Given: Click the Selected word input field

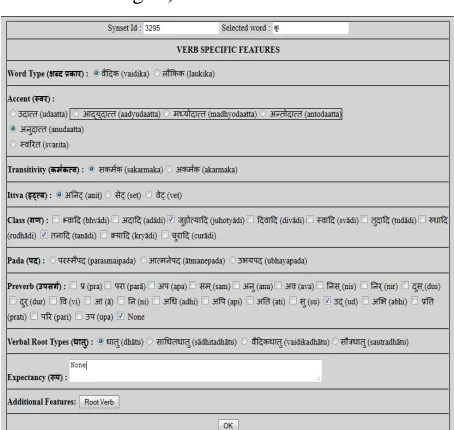Looking at the screenshot, I should (310, 28).
